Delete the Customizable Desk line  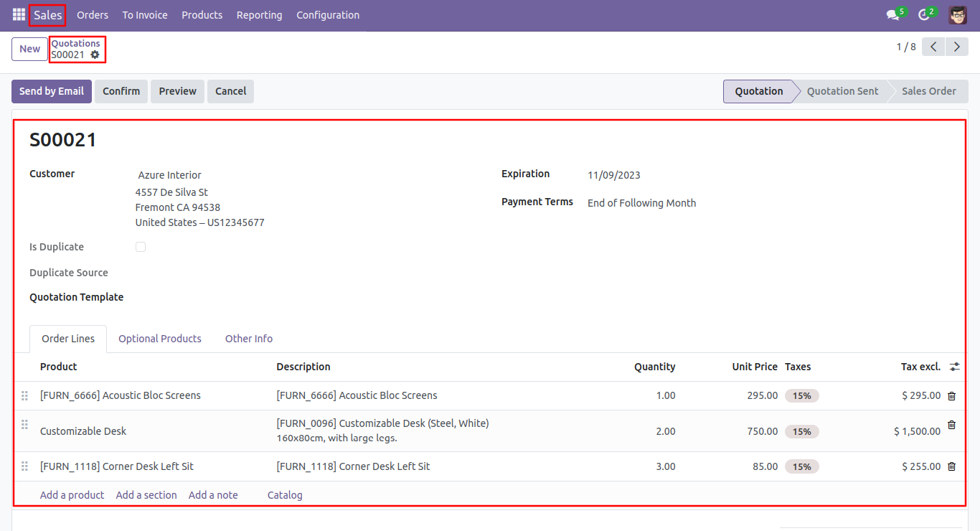pos(952,425)
